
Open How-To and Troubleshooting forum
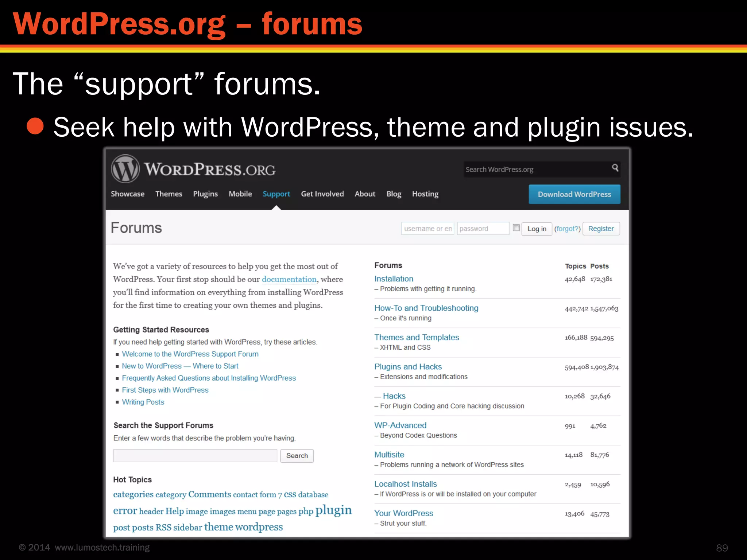(x=426, y=308)
